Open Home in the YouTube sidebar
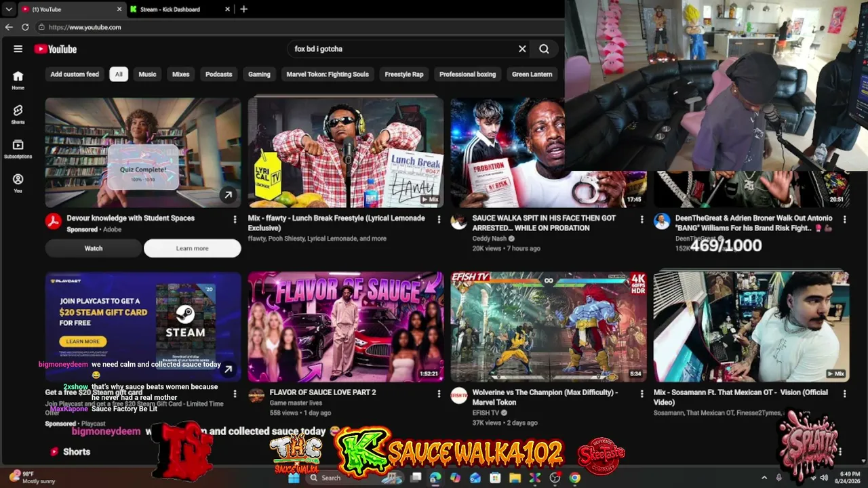868x488 pixels. coord(18,80)
